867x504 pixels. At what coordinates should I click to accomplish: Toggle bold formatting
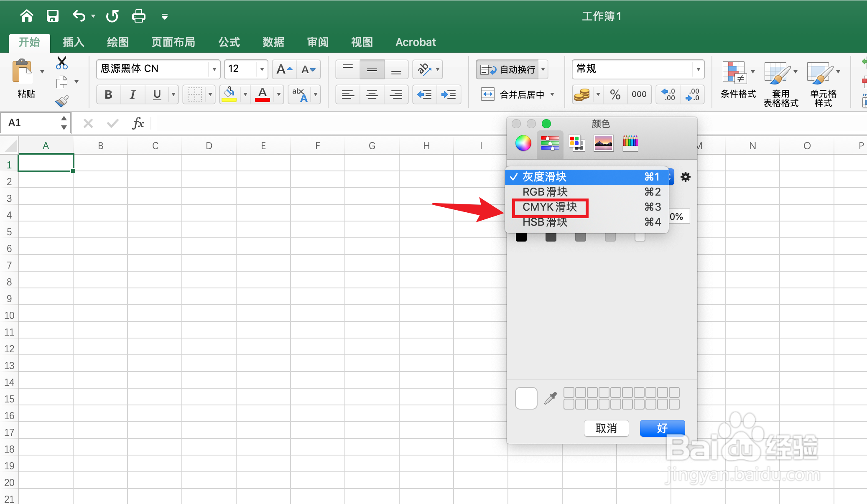tap(109, 95)
